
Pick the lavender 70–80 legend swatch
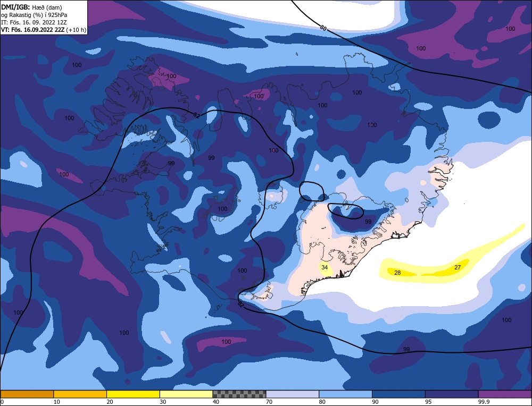coord(293,394)
